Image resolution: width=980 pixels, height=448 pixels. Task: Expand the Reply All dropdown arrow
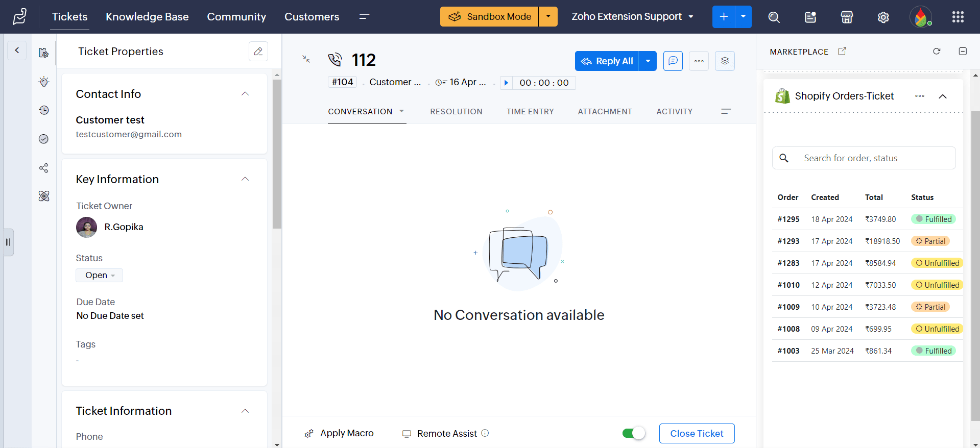coord(648,61)
